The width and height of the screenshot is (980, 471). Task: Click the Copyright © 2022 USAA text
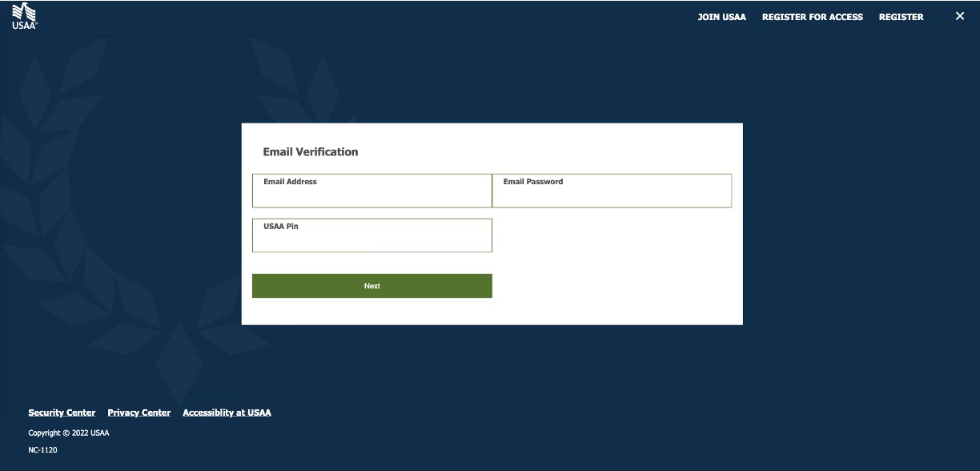coord(68,433)
